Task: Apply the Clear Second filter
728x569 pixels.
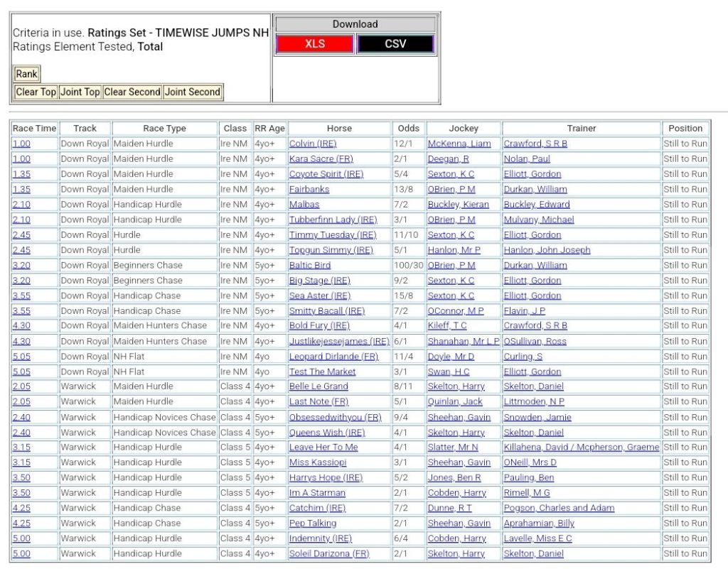Action: (132, 92)
